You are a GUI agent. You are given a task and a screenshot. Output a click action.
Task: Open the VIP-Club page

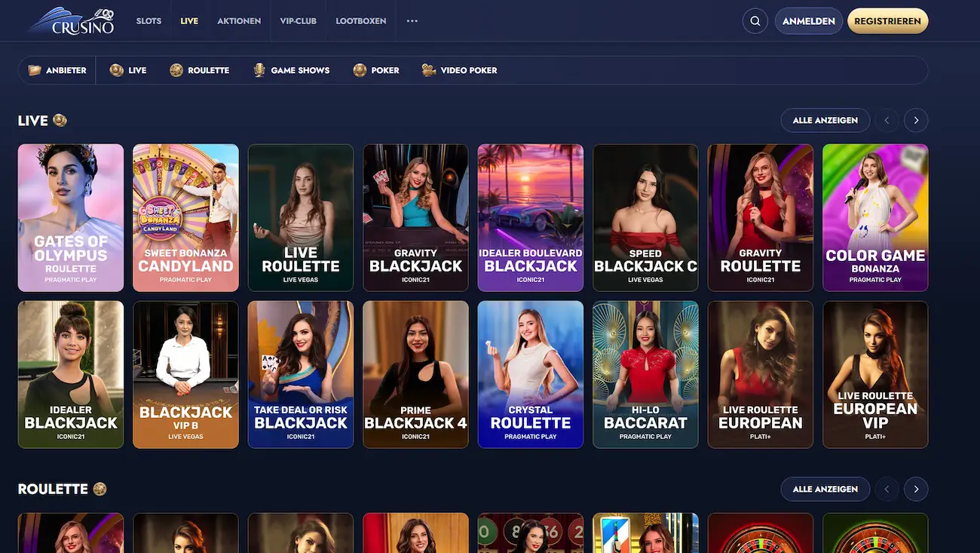click(298, 21)
